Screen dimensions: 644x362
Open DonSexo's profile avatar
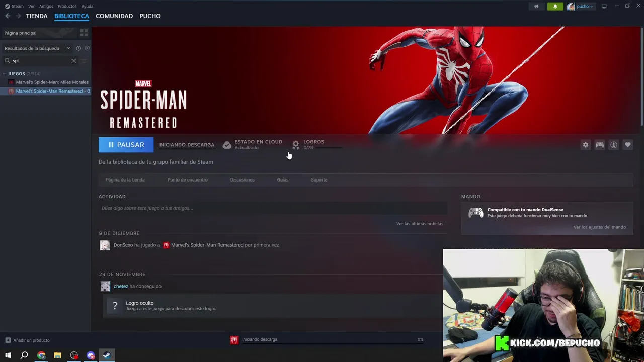[105, 245]
